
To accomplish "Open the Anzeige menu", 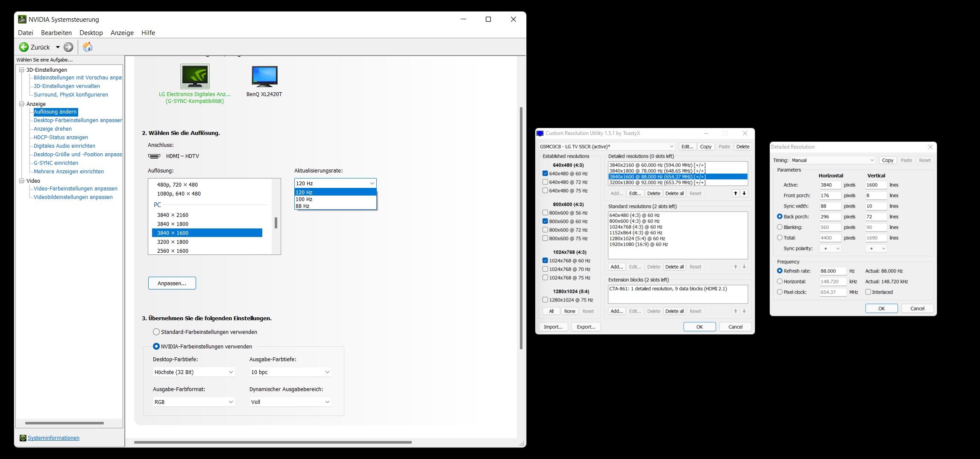I will [x=122, y=33].
